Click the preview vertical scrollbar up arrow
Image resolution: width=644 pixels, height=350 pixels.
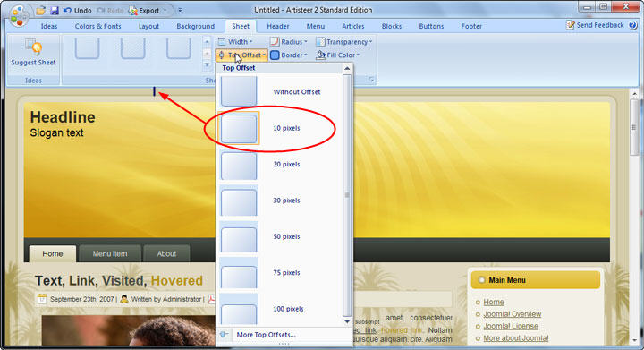[x=634, y=94]
